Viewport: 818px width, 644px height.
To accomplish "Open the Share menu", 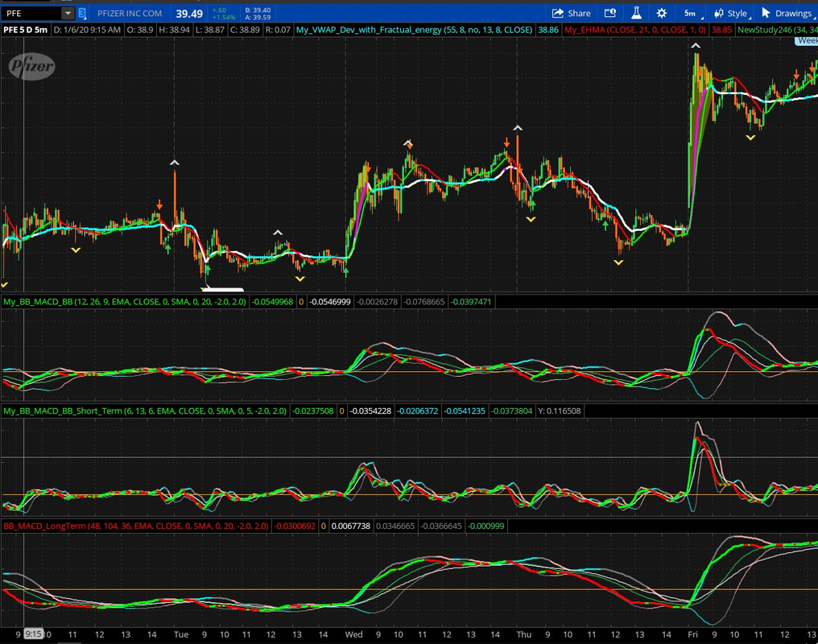I will click(572, 13).
